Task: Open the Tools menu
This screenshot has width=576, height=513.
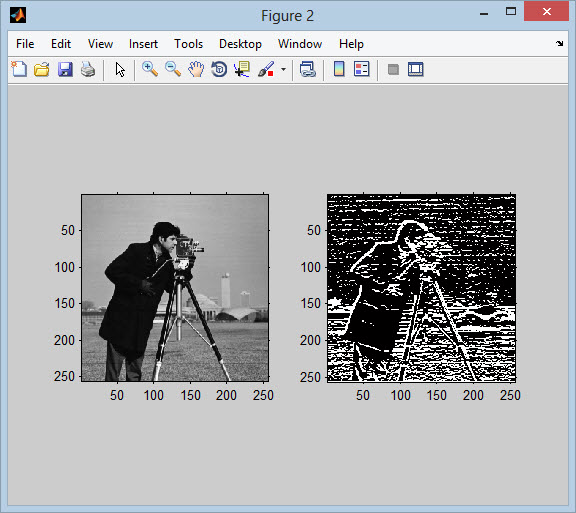Action: pos(188,44)
